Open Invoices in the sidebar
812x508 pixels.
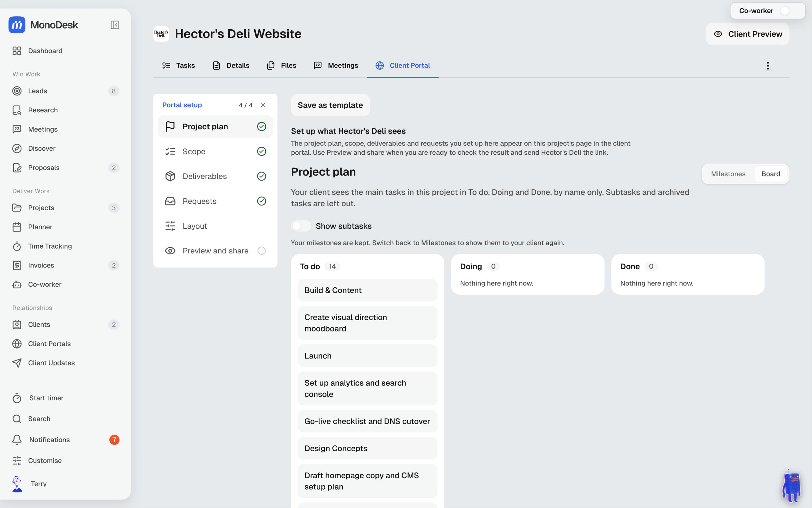(65, 265)
